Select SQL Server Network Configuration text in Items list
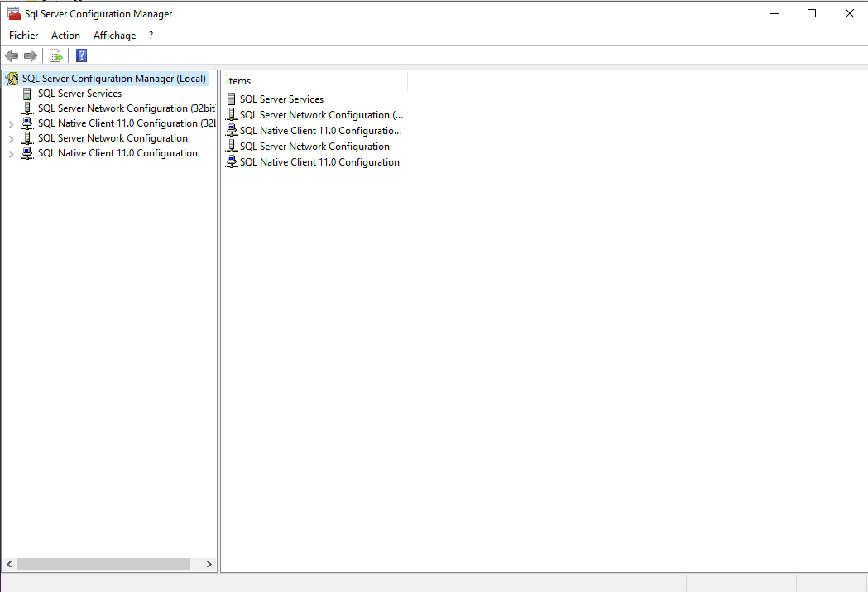Screen dimensions: 868x592 click(x=315, y=147)
